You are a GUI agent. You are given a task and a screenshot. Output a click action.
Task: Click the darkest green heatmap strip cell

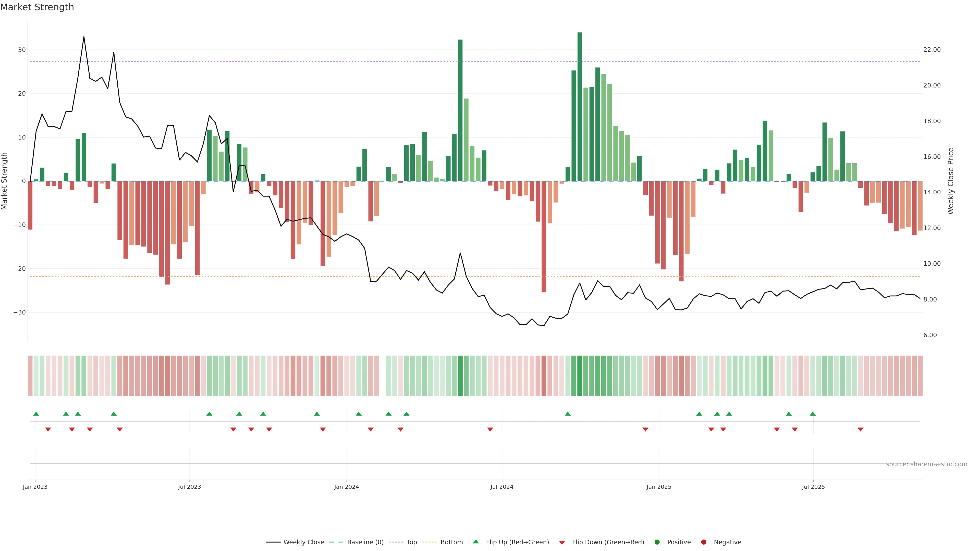[x=579, y=376]
